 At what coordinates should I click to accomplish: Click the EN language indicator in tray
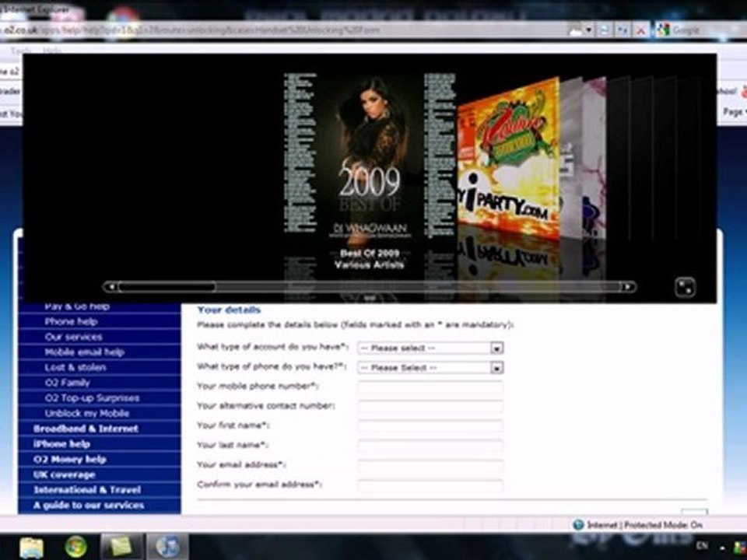702,545
